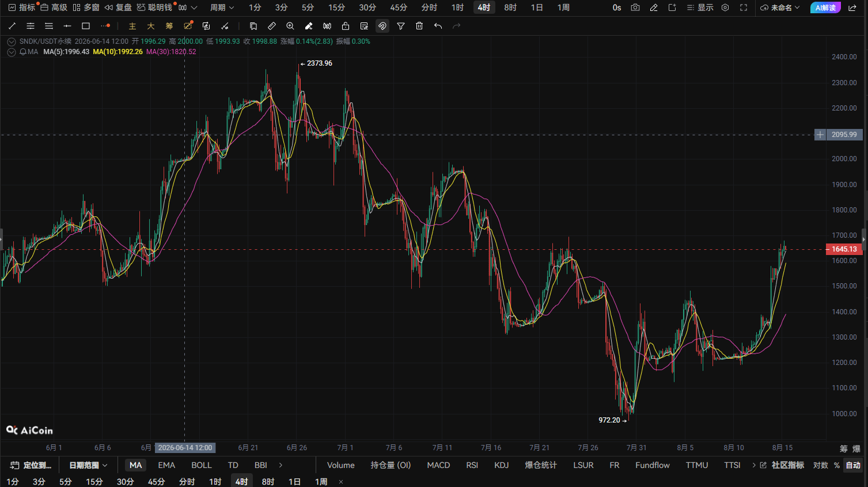
Task: Click the current price 1645.13 label
Action: coord(844,249)
